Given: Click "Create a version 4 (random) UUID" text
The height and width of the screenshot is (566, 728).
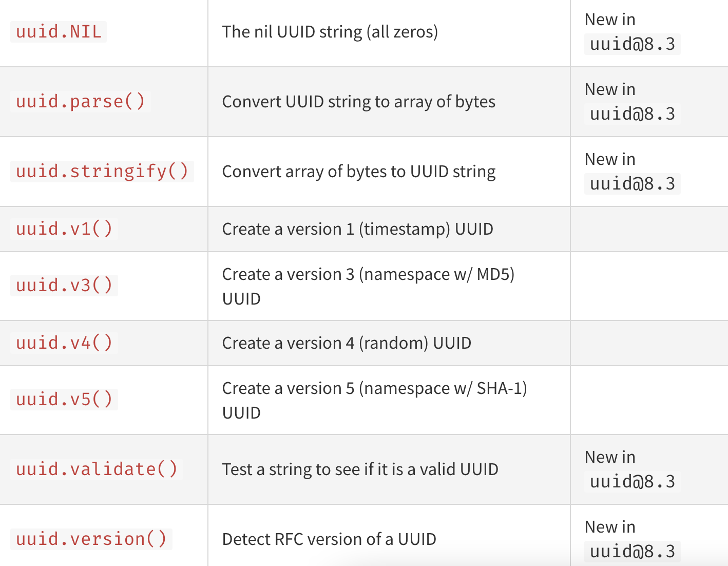Looking at the screenshot, I should coord(347,343).
